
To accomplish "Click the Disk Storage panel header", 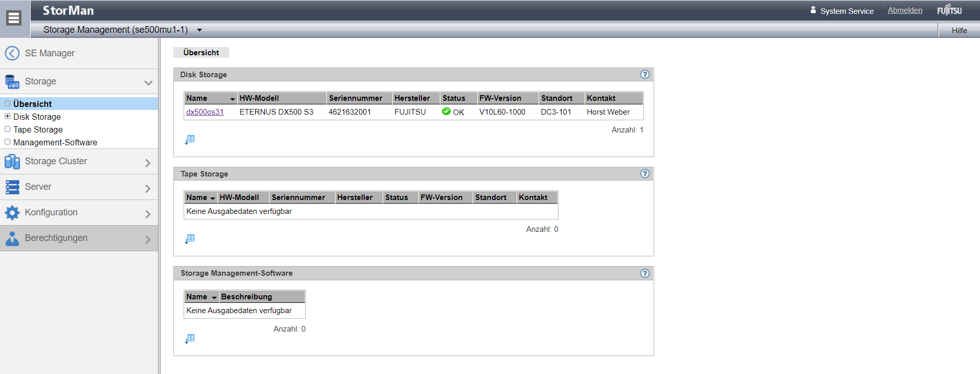I will pos(413,75).
